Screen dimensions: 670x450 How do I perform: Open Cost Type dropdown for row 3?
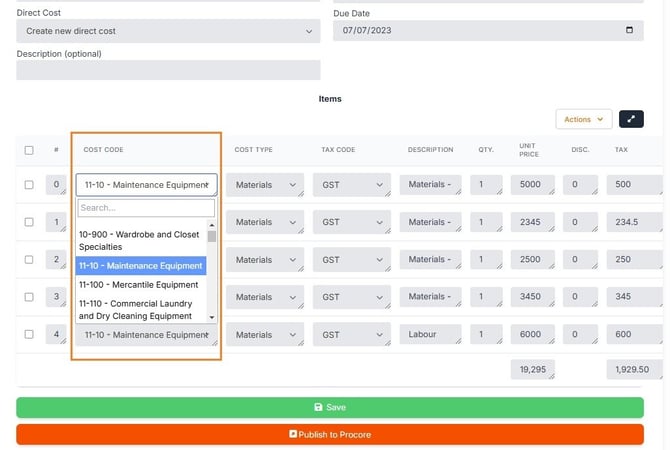pos(265,297)
